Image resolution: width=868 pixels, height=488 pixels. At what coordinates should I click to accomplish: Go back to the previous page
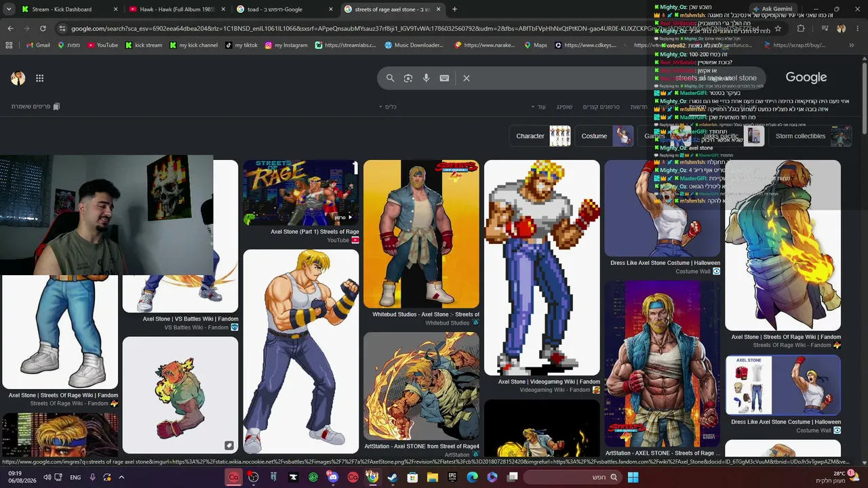[x=10, y=28]
